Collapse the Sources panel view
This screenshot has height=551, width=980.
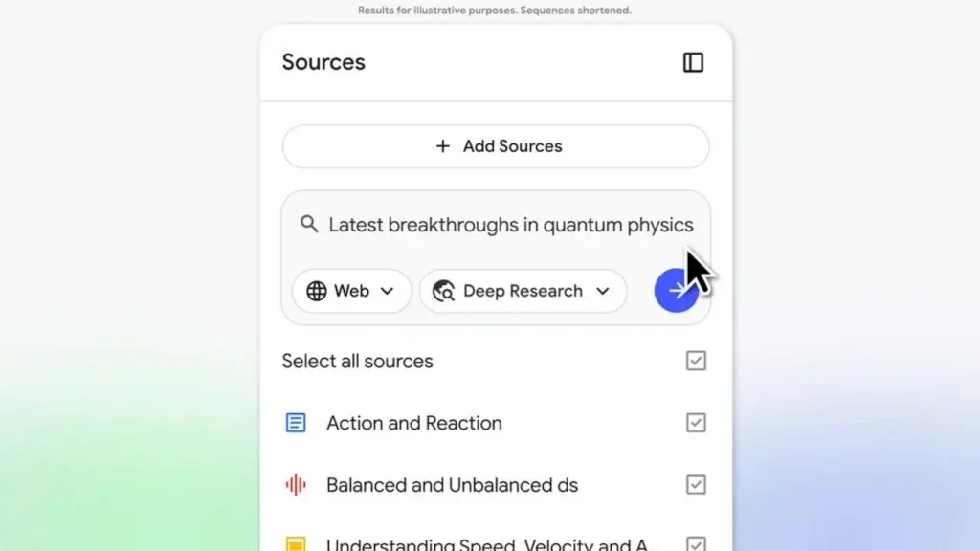click(x=693, y=62)
